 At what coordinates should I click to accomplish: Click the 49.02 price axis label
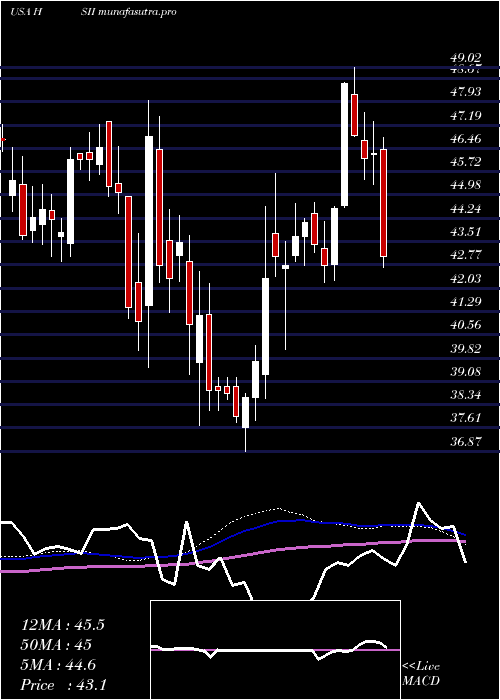466,58
